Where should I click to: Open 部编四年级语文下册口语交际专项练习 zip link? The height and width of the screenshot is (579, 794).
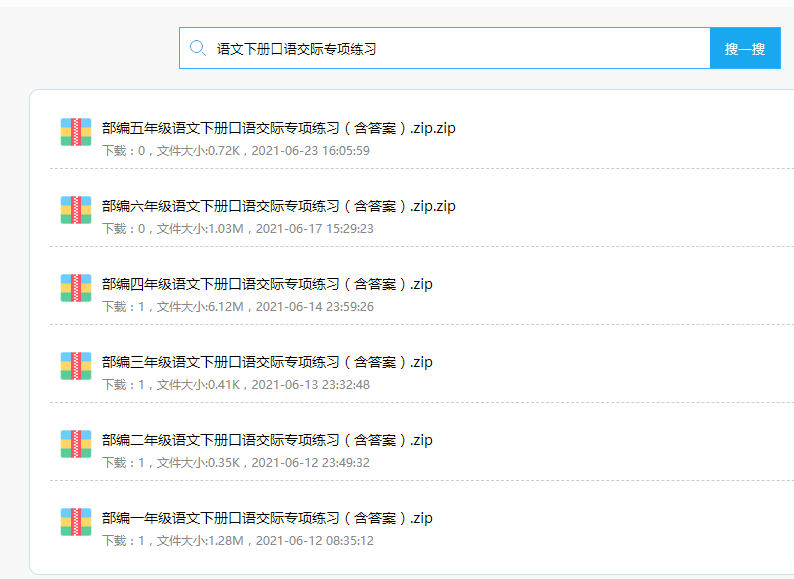point(267,284)
